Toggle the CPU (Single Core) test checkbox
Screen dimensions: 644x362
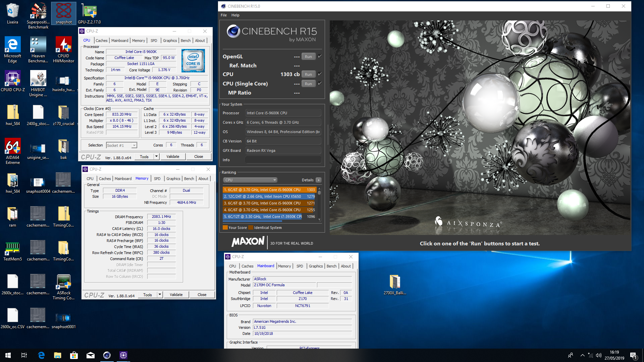tap(320, 83)
